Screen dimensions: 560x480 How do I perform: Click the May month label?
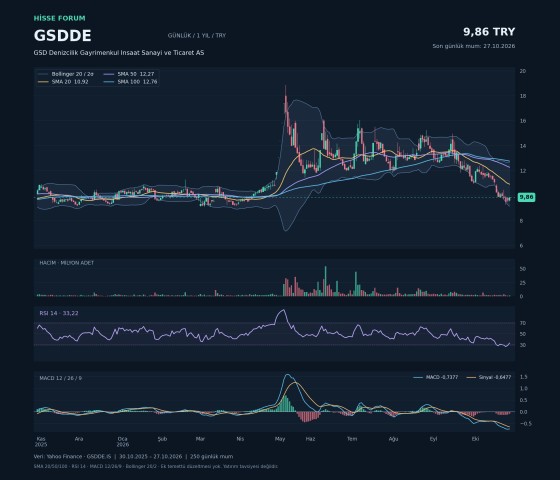click(280, 439)
